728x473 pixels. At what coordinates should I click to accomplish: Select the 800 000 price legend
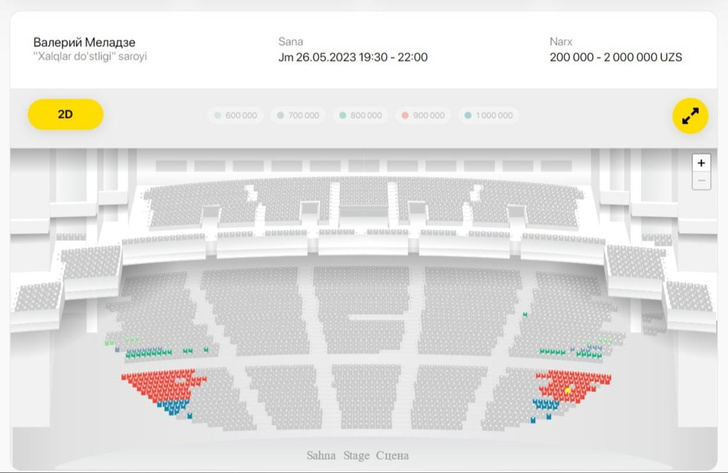point(360,116)
